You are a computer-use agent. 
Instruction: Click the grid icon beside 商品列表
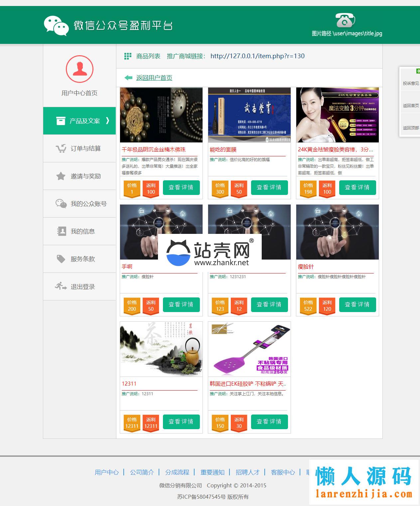tap(128, 56)
